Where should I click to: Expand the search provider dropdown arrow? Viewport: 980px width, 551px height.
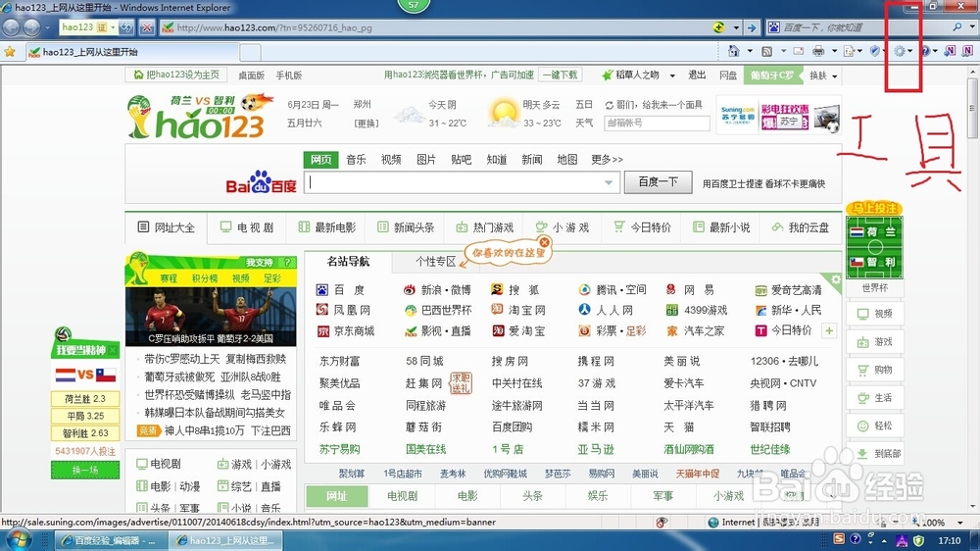pos(972,27)
